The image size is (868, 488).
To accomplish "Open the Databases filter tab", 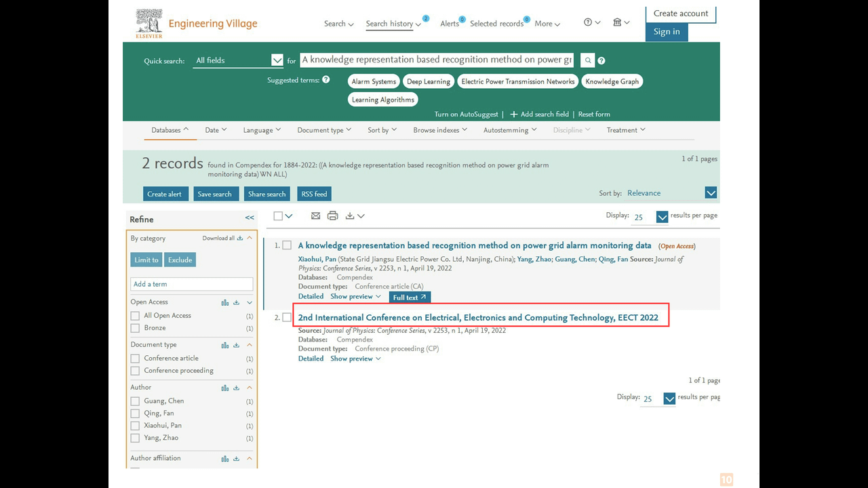I will click(170, 130).
